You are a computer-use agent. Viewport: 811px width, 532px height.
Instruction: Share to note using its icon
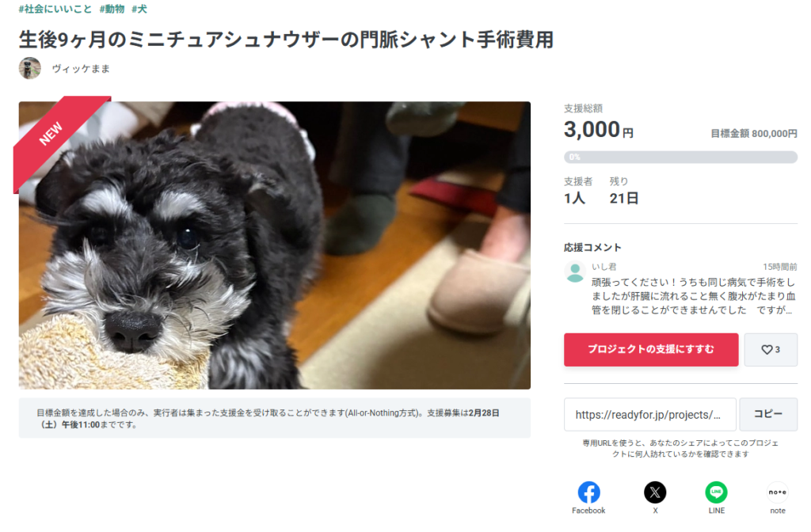tap(778, 492)
